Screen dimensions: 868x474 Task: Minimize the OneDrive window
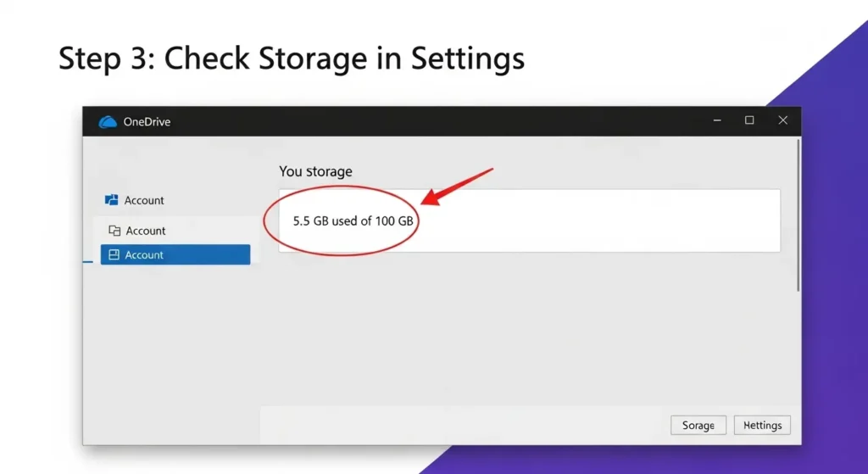pyautogui.click(x=719, y=121)
